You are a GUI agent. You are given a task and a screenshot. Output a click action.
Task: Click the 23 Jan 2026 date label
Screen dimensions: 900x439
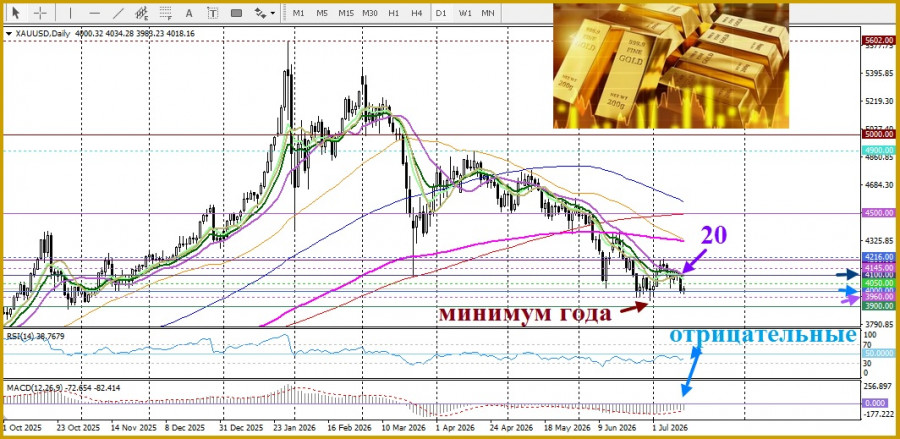[292, 428]
